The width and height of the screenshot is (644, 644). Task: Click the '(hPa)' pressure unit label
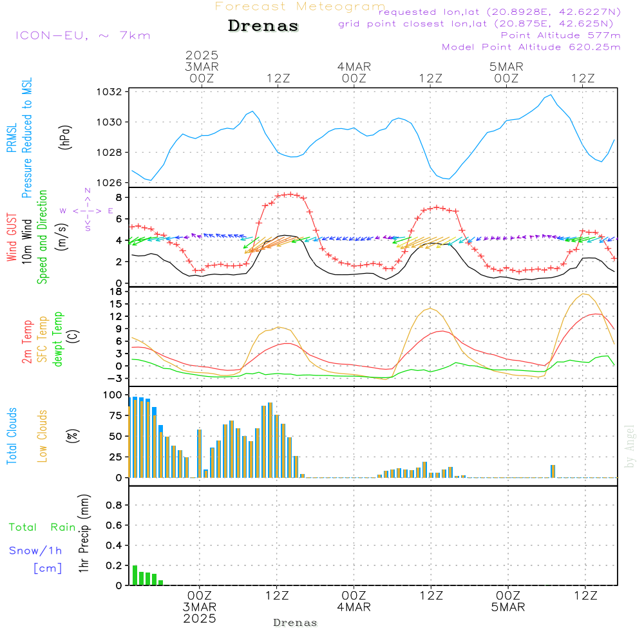point(65,137)
